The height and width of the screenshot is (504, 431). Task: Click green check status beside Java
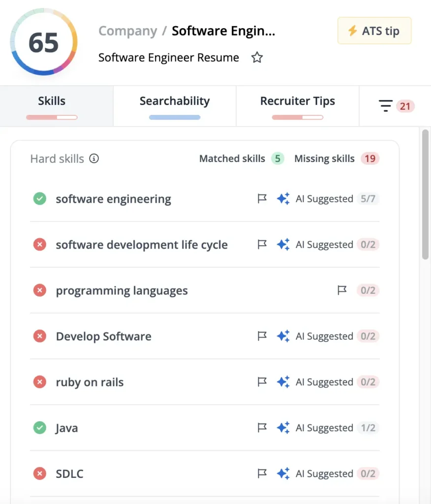40,428
